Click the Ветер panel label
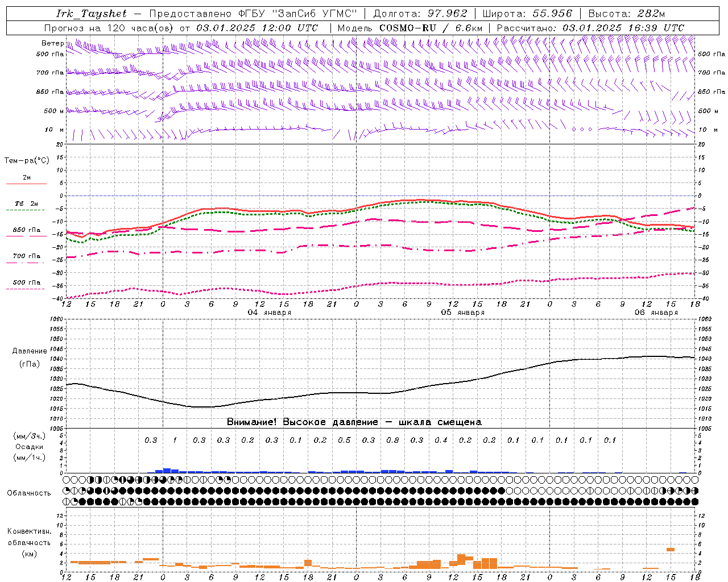Viewport: 728px width, 582px height. point(53,43)
